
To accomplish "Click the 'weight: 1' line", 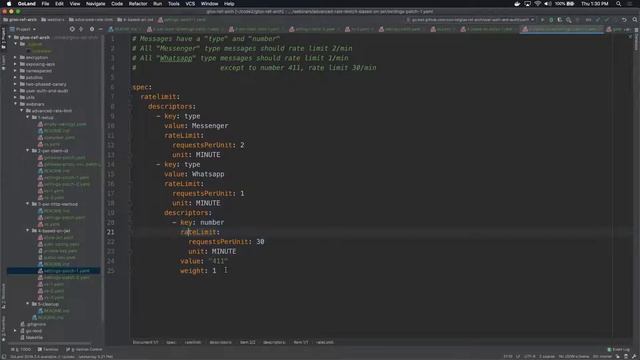I will [x=198, y=271].
